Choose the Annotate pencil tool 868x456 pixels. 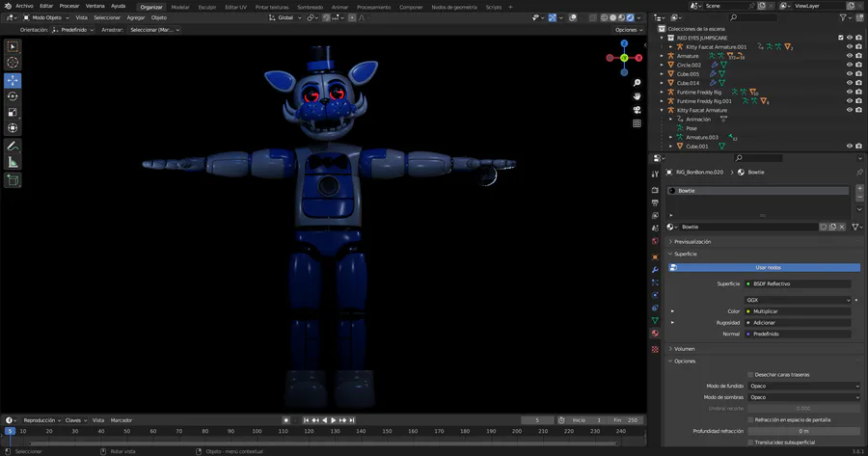click(13, 147)
